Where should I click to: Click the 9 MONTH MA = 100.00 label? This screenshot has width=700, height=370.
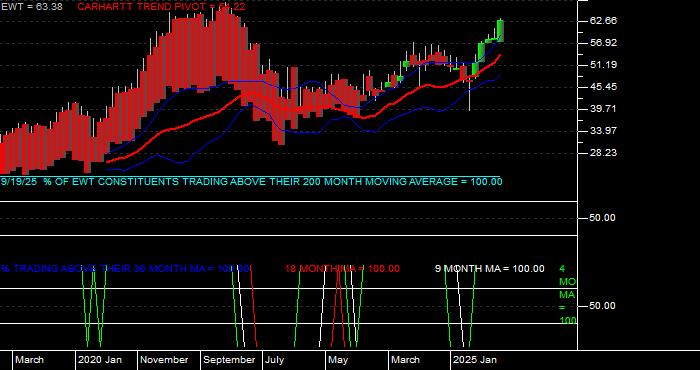[x=490, y=269]
